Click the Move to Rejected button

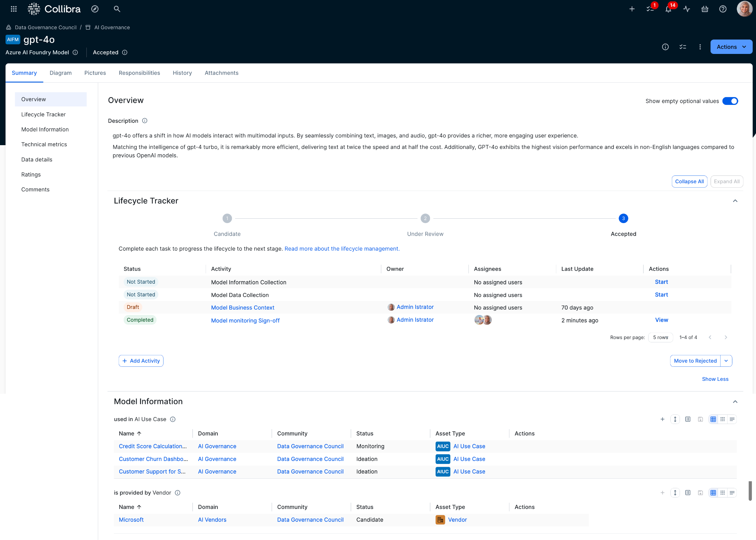[x=695, y=361]
